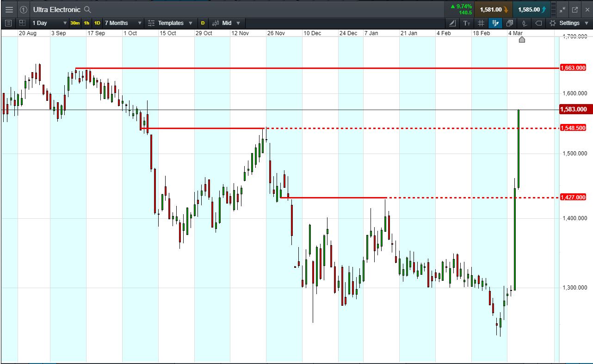Click the 10 Dec date label
The height and width of the screenshot is (364, 593).
312,33
